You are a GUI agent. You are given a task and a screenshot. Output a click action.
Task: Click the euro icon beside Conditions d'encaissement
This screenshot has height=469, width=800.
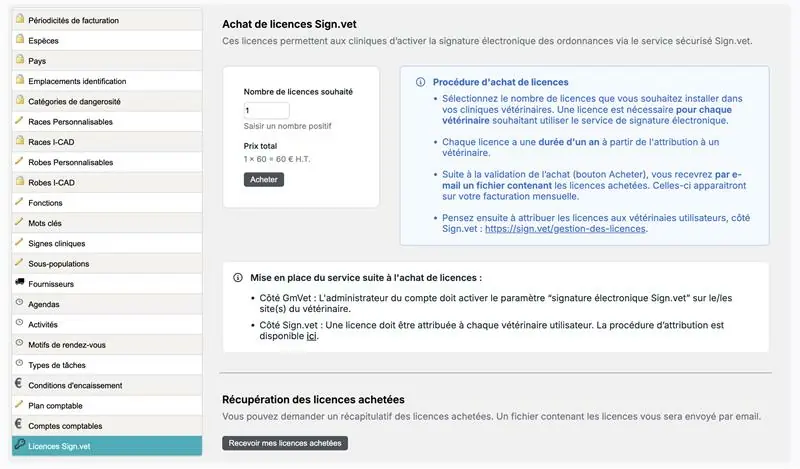[19, 385]
